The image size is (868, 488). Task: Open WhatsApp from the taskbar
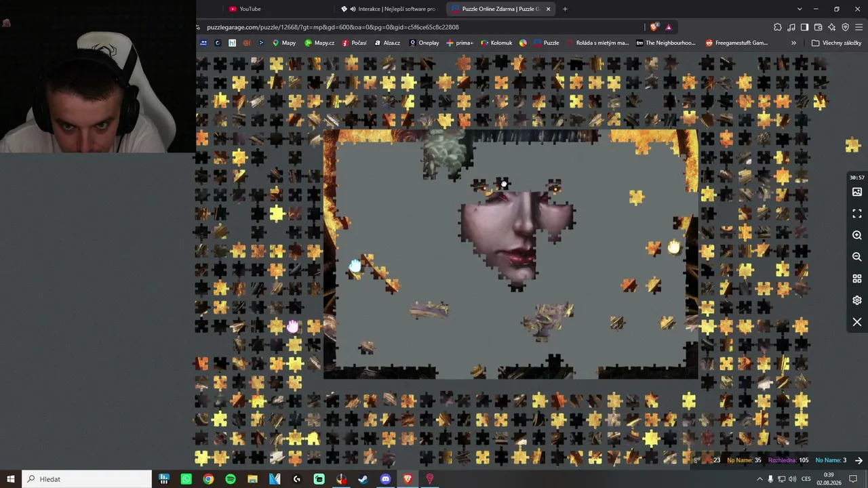click(186, 479)
